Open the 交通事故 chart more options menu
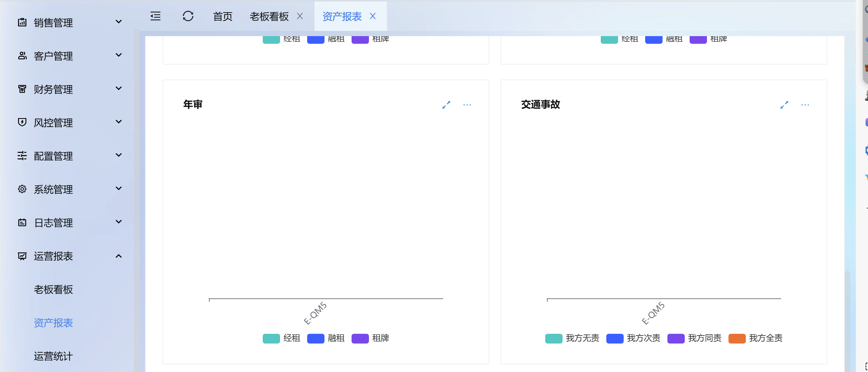868x372 pixels. point(805,105)
